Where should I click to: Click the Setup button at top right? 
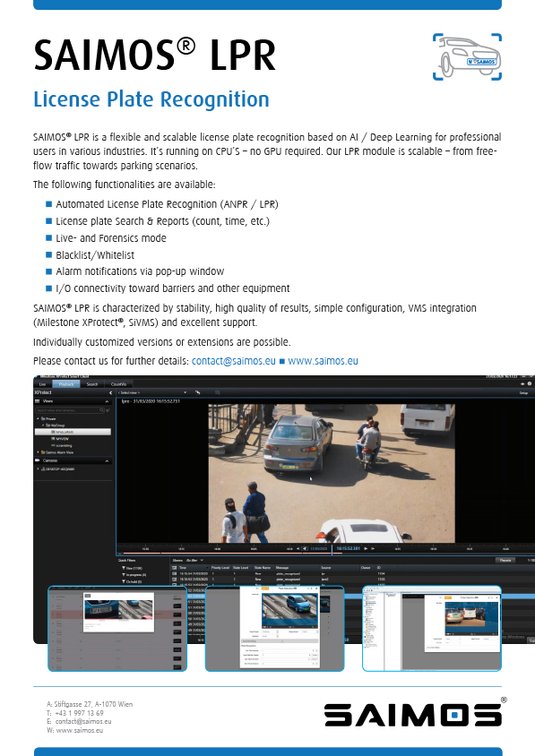(523, 392)
